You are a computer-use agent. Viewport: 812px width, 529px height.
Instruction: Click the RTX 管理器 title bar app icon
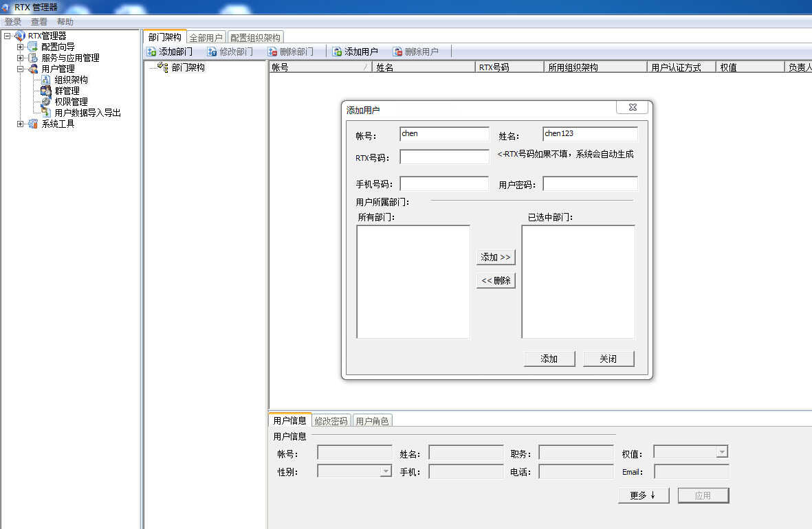tap(6, 8)
